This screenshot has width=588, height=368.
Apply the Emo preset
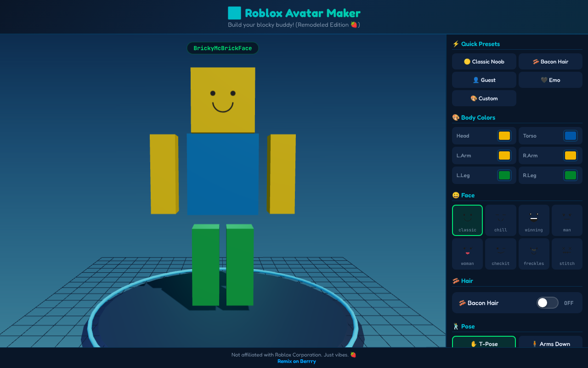click(x=550, y=80)
